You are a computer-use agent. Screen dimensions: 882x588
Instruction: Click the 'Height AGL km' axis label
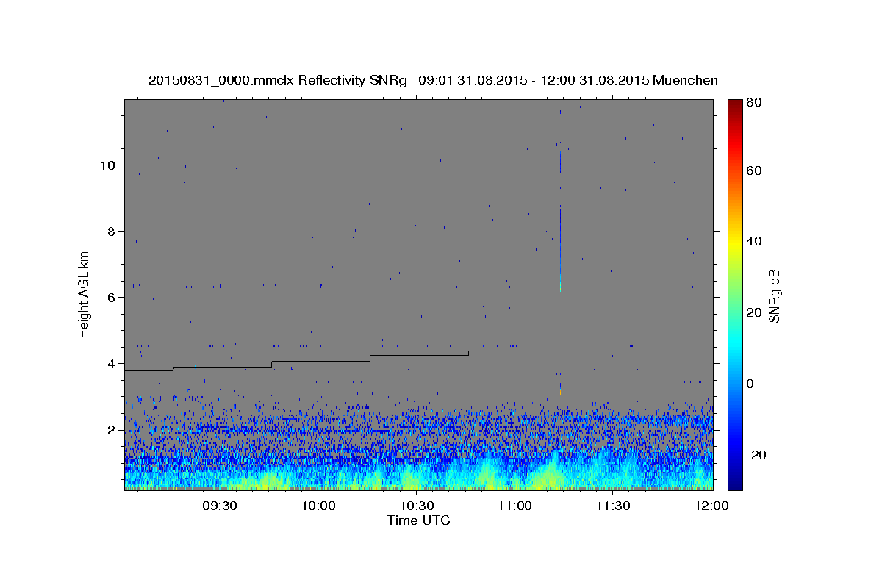coord(85,294)
